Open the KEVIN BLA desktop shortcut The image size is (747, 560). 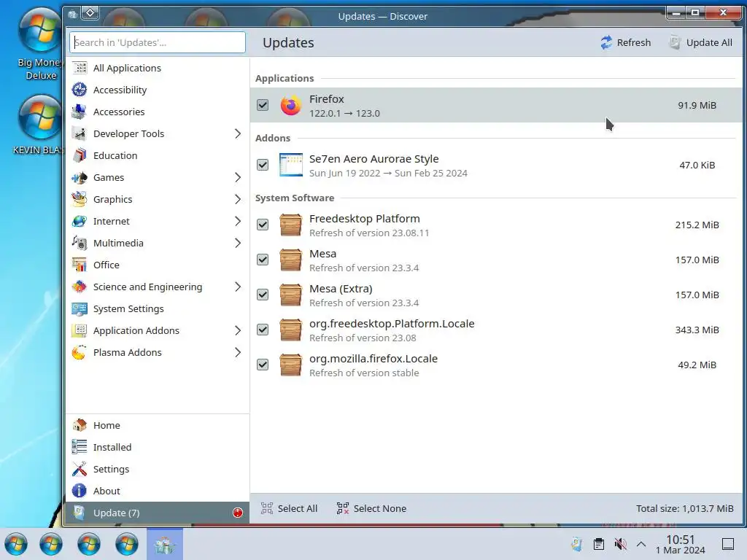pyautogui.click(x=39, y=125)
